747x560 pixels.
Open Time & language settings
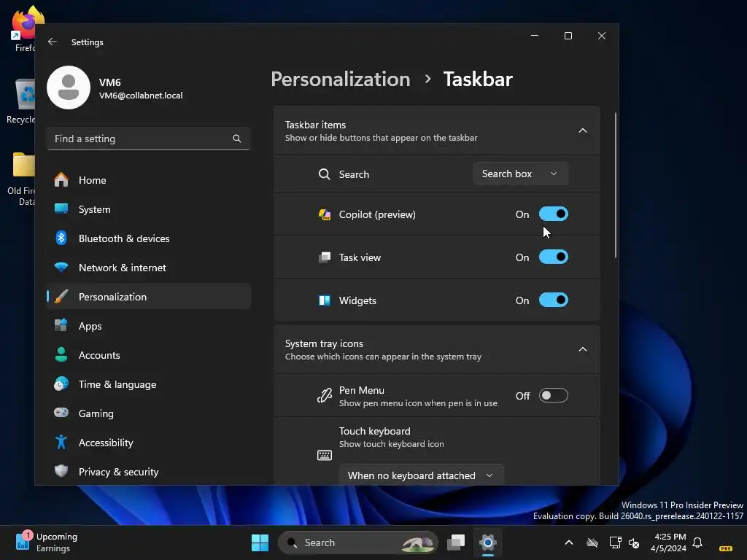tap(149, 384)
